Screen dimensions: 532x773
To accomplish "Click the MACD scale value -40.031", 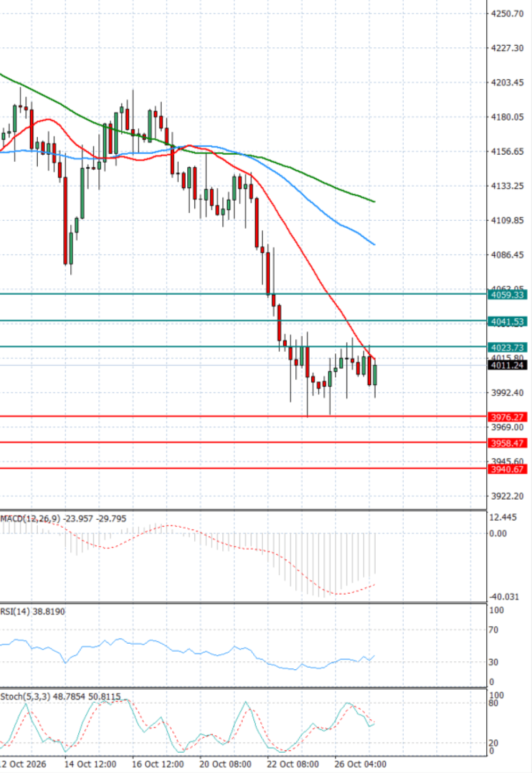I will click(x=504, y=597).
